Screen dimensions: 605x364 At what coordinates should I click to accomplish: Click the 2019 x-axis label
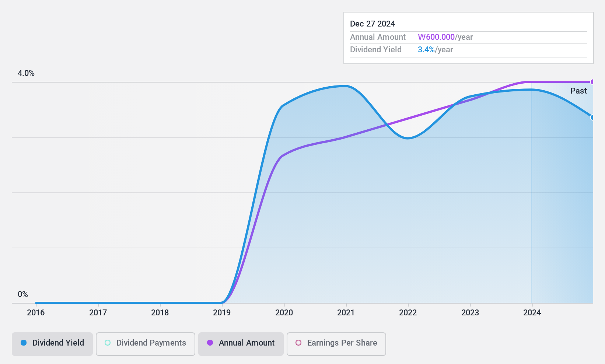(x=222, y=313)
